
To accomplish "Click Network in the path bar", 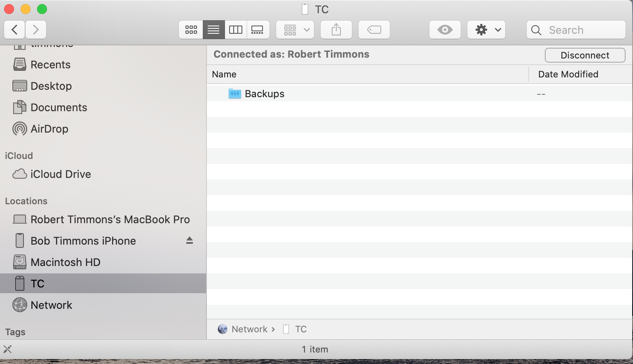I will tap(249, 329).
